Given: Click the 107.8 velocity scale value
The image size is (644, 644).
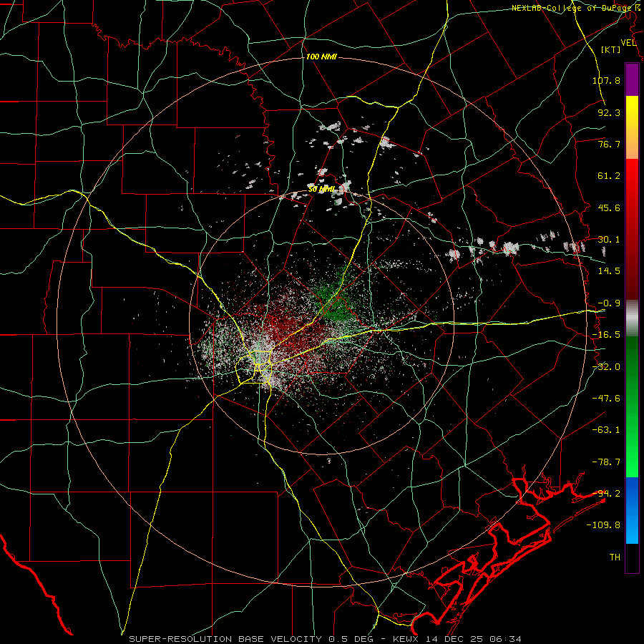Looking at the screenshot, I should (x=606, y=80).
